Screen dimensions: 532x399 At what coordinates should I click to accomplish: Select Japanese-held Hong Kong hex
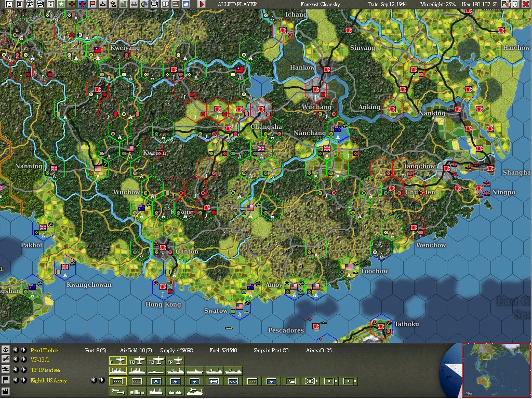(163, 287)
